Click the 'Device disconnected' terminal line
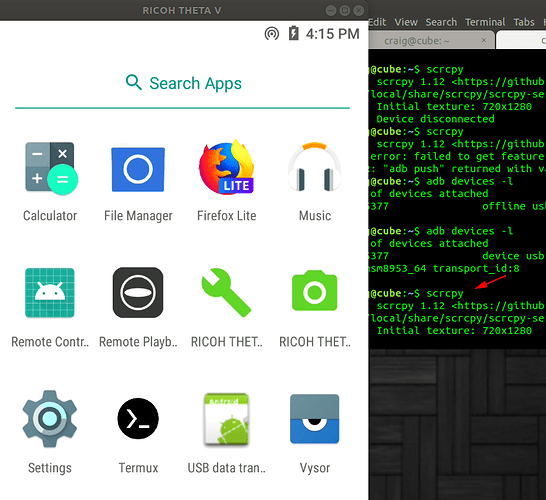The image size is (546, 500). [x=435, y=119]
